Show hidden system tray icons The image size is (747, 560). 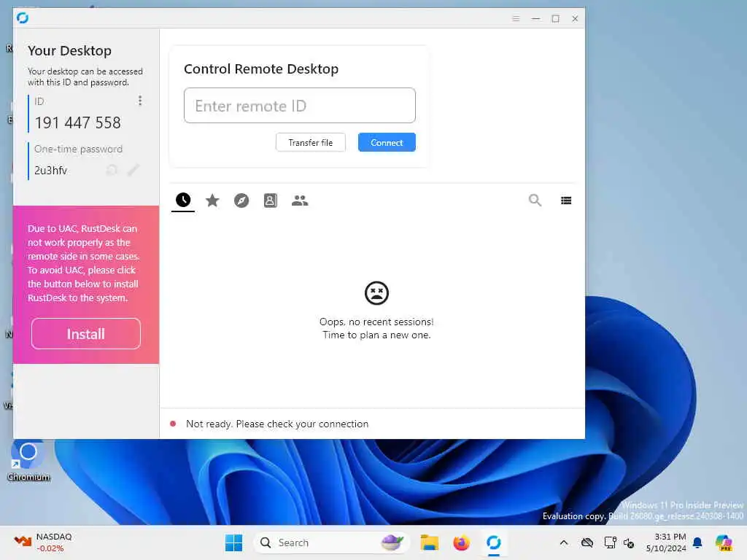(564, 542)
